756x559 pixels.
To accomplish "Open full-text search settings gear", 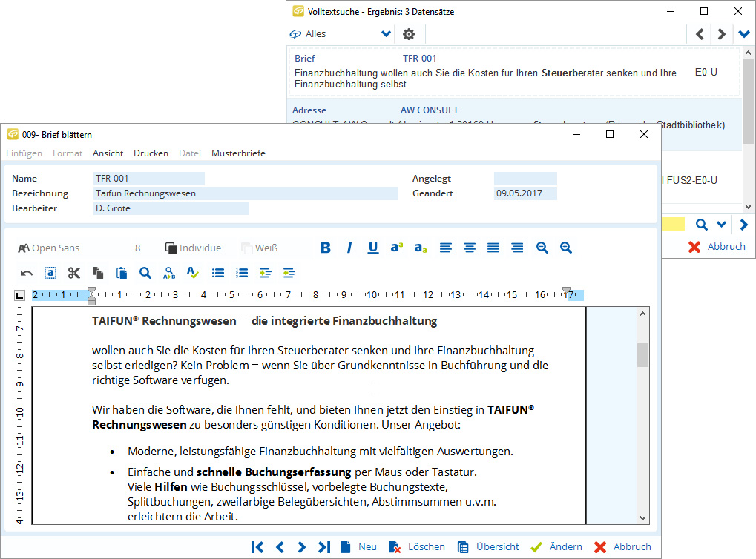I will [x=409, y=34].
